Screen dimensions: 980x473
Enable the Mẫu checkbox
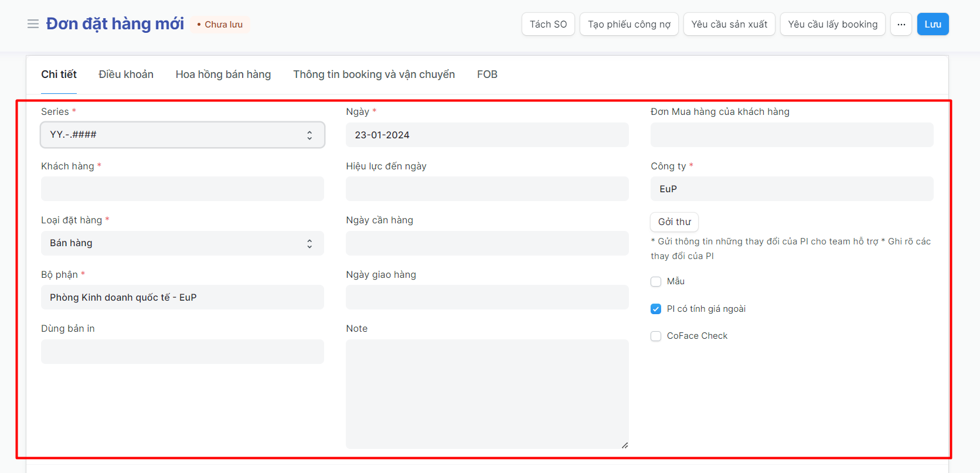(656, 281)
